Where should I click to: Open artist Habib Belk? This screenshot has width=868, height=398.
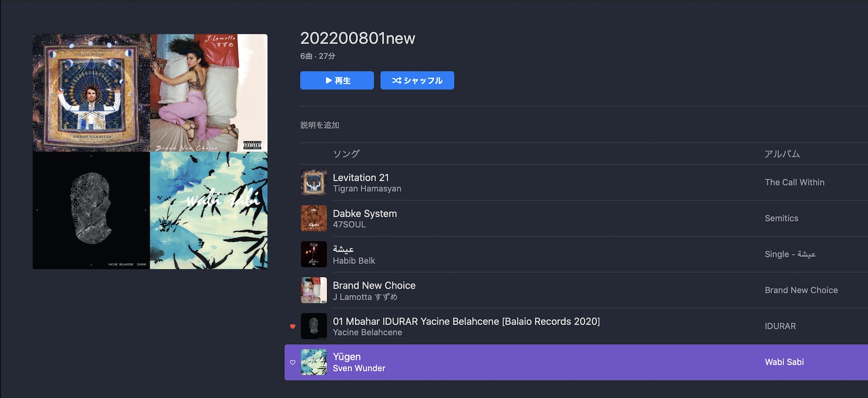354,261
